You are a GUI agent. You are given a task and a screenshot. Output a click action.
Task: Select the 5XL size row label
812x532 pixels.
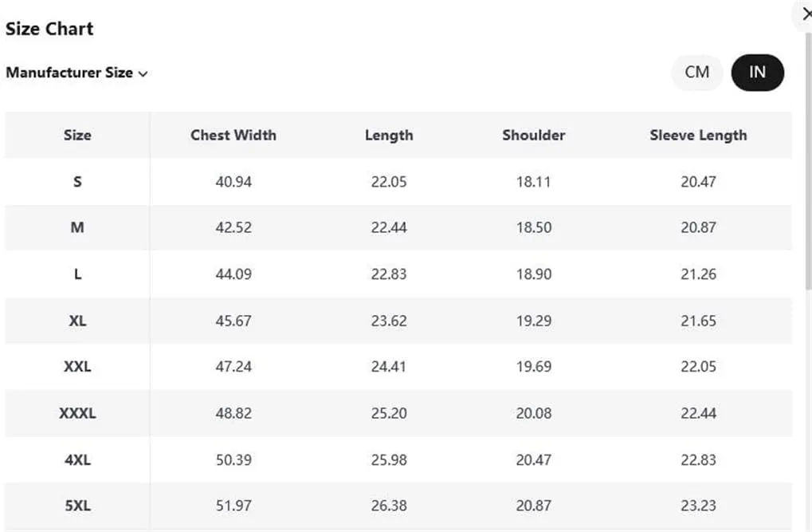77,506
